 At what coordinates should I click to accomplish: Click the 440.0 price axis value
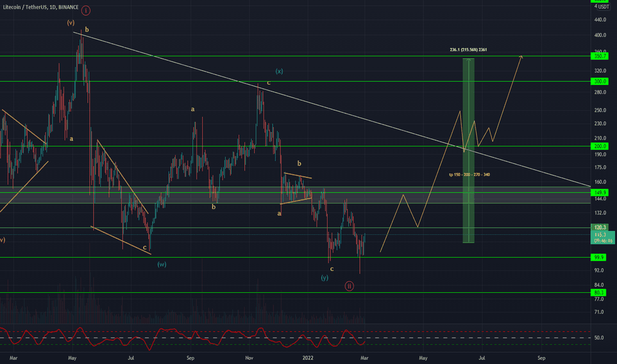coord(600,20)
